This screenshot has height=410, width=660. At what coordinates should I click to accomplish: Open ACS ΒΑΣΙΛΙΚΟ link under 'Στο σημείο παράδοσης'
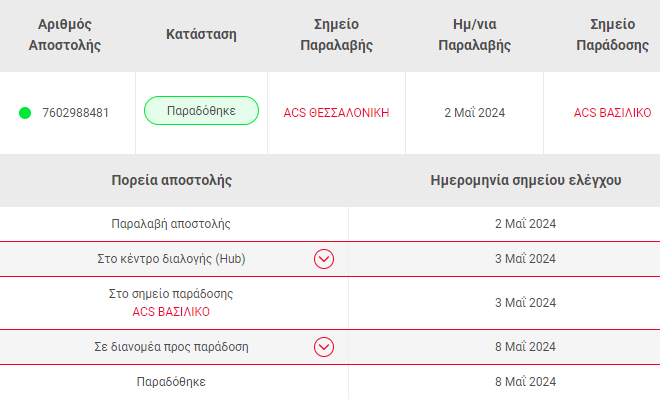point(171,312)
